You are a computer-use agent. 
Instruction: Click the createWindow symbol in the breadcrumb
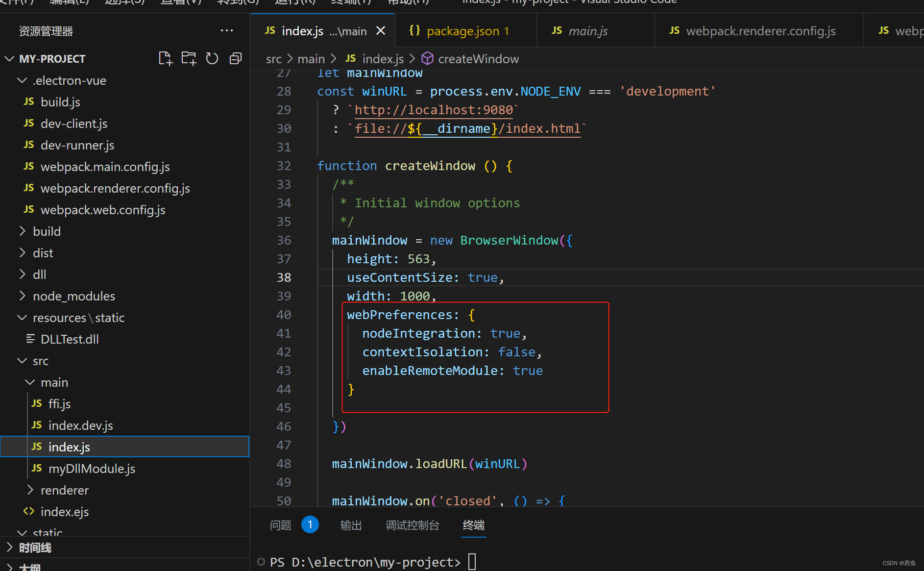click(x=478, y=58)
